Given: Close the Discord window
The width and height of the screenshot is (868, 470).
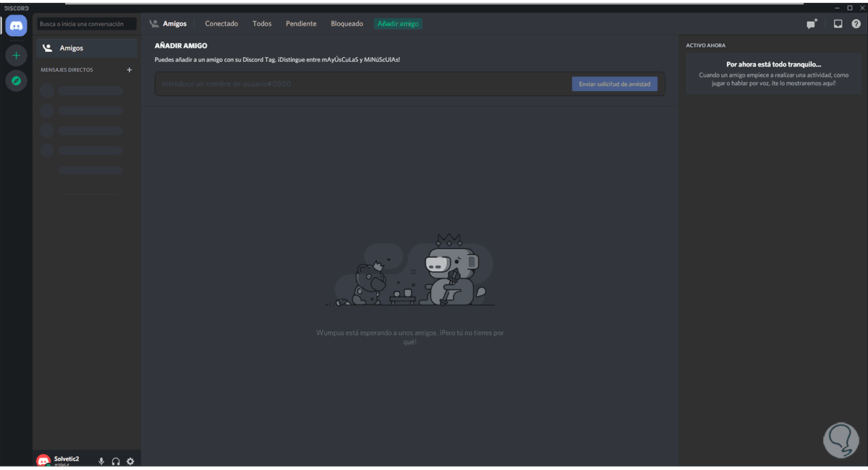Looking at the screenshot, I should [x=861, y=7].
